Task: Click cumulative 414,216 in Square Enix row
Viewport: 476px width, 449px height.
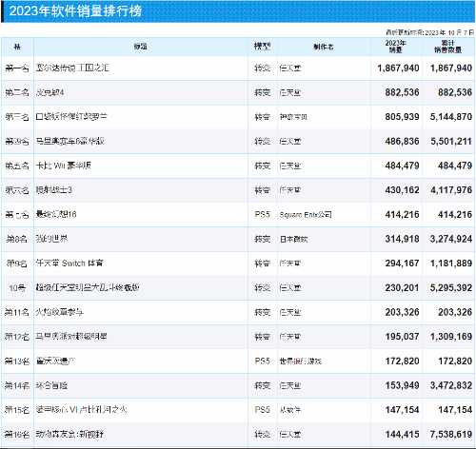Action: [455, 215]
